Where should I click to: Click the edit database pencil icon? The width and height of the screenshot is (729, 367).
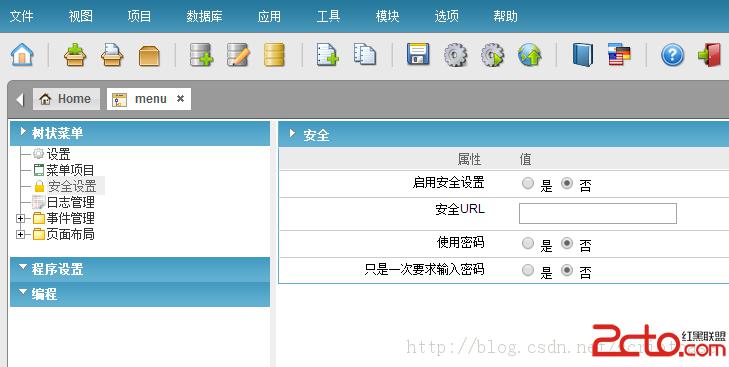point(238,55)
